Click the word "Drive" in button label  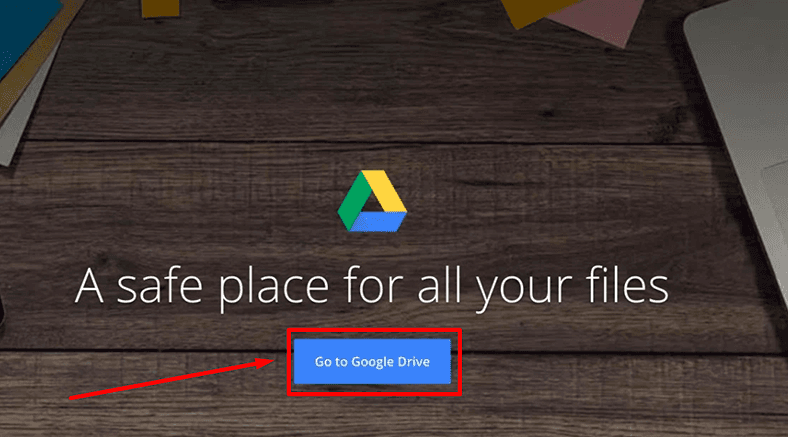click(x=414, y=362)
